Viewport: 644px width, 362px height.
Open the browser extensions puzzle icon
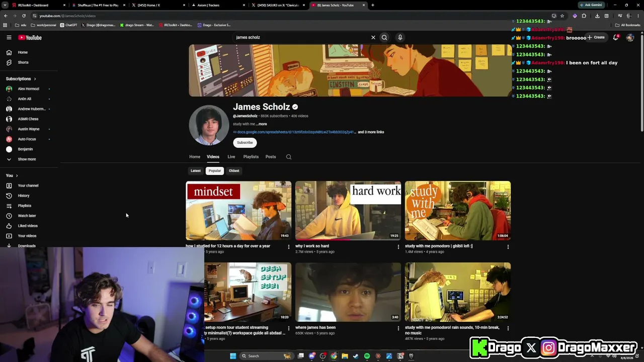tap(584, 16)
